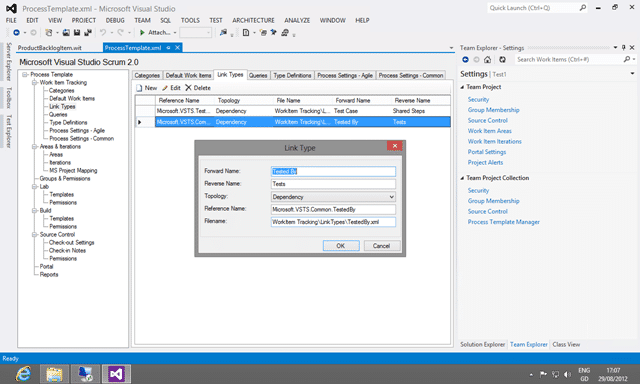The height and width of the screenshot is (384, 640).
Task: Collapse the Work Item Tracking node
Action: tap(35, 82)
